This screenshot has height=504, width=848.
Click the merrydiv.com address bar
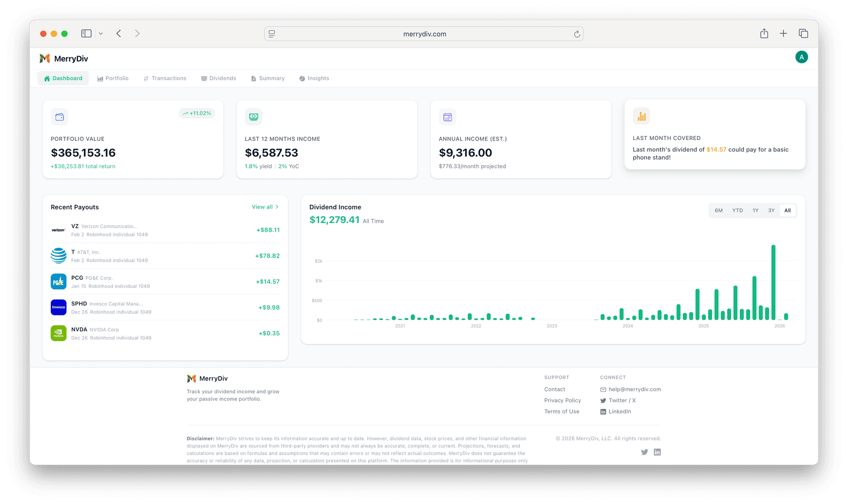(424, 34)
